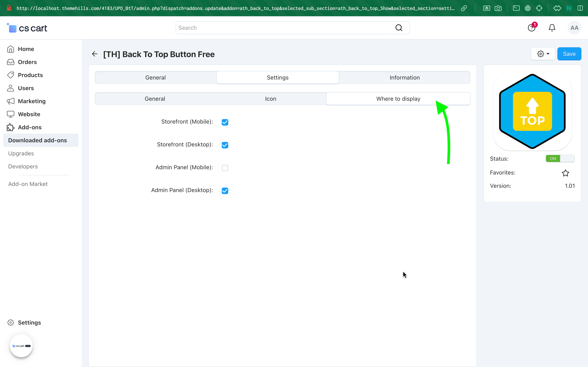Uncheck the Storefront (Mobile) checkbox
Viewport: 588px width, 367px height.
coord(225,122)
